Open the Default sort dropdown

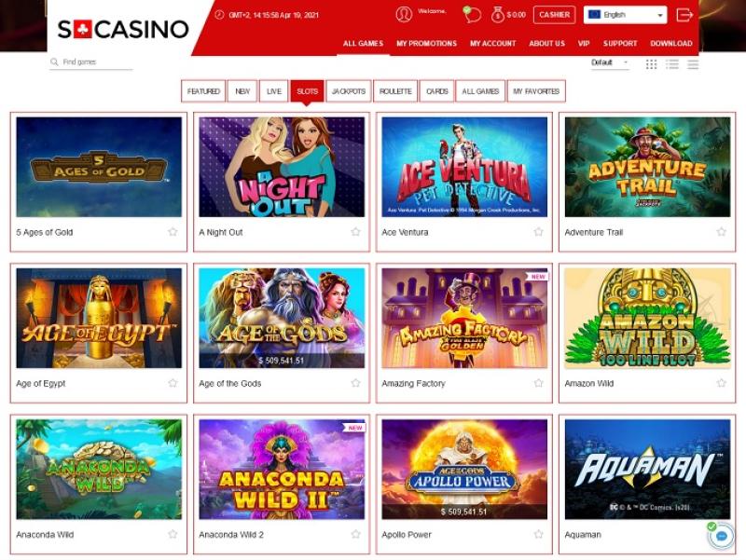point(610,62)
